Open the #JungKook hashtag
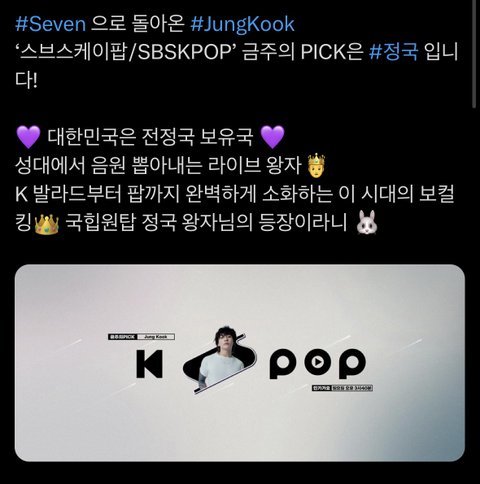The height and width of the screenshot is (484, 480). 243,24
